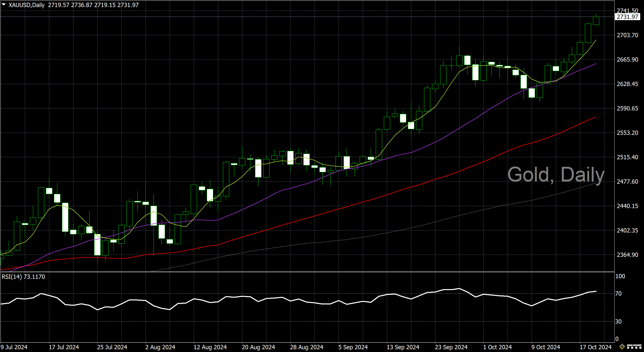Click the 9 Jul 2024 date label

pos(14,347)
